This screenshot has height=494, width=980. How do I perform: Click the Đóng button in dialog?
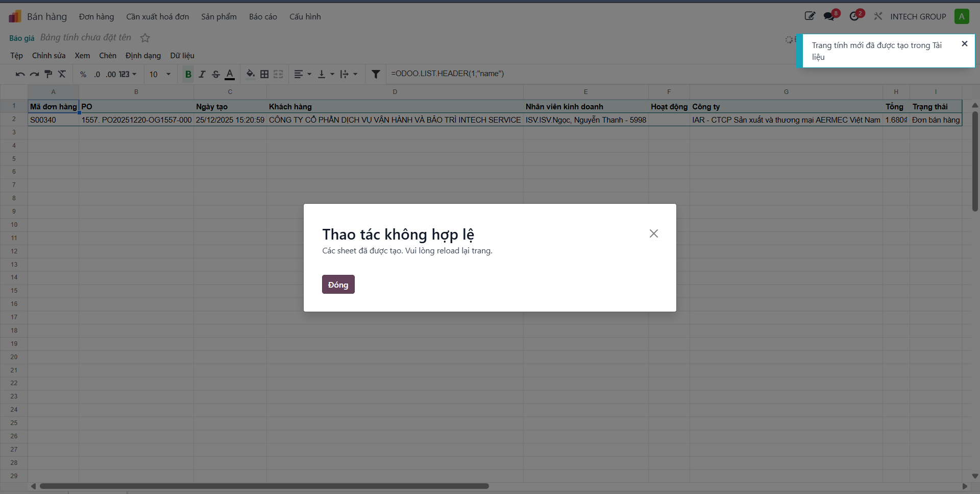[x=338, y=285]
